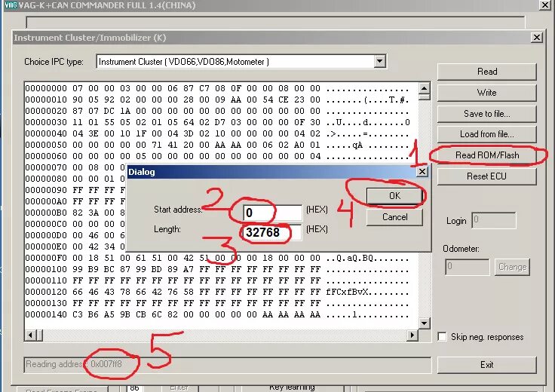
Task: Open Save to file dialog
Action: pyautogui.click(x=487, y=114)
